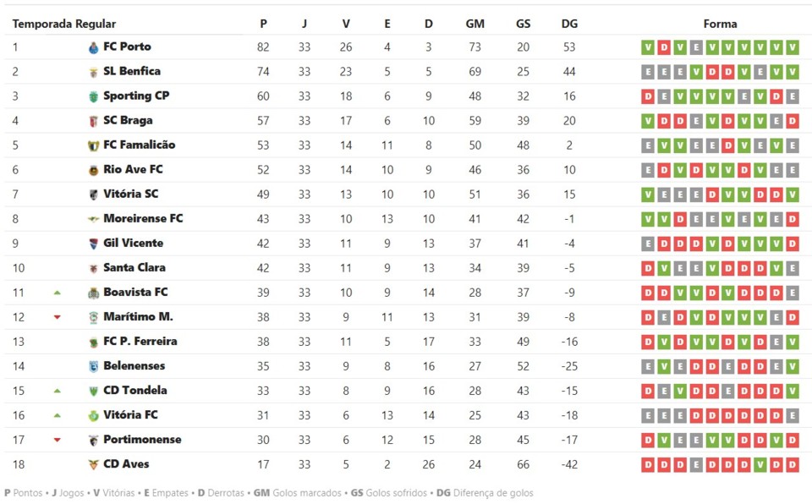
Task: Click the CD Tondela crest icon
Action: point(94,391)
